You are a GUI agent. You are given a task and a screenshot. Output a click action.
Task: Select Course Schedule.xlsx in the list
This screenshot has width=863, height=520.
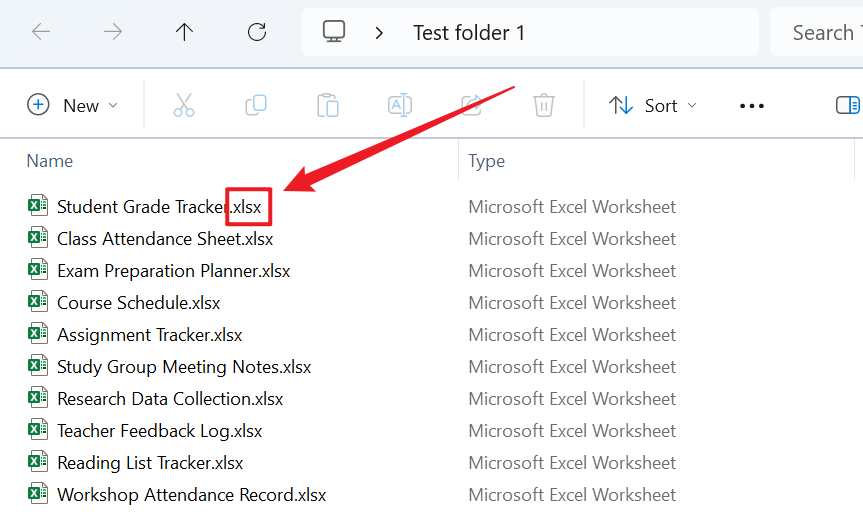coord(138,303)
